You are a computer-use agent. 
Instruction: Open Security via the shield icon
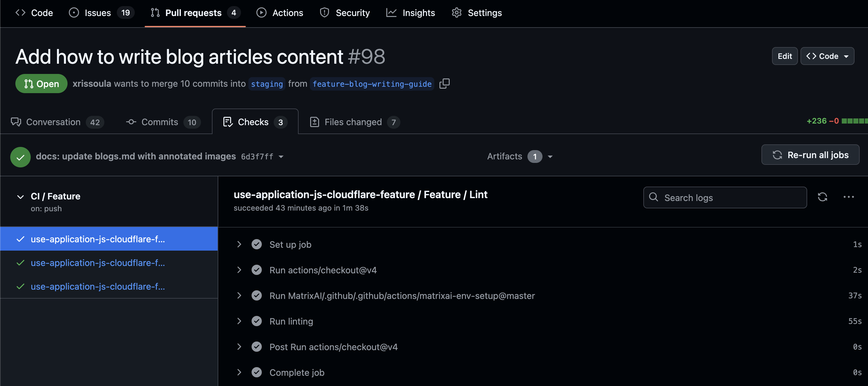tap(324, 12)
